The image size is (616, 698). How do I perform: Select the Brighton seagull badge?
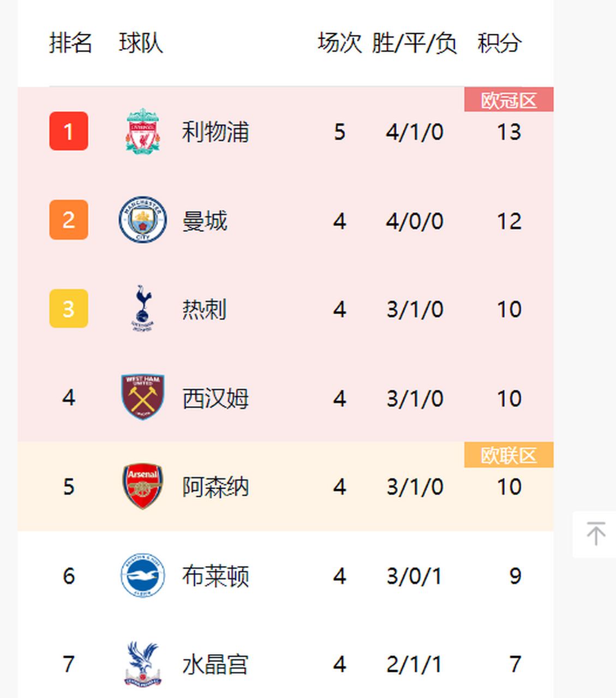click(x=142, y=576)
